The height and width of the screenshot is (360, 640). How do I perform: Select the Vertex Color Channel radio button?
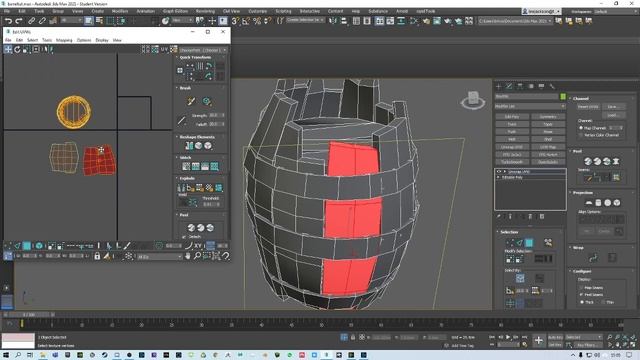pyautogui.click(x=581, y=135)
